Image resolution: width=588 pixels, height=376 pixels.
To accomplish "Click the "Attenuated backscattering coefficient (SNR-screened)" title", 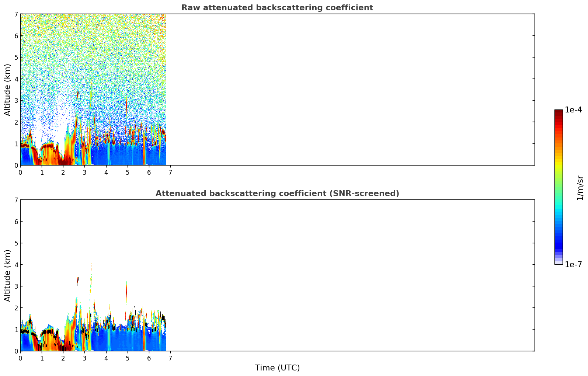I will [277, 194].
